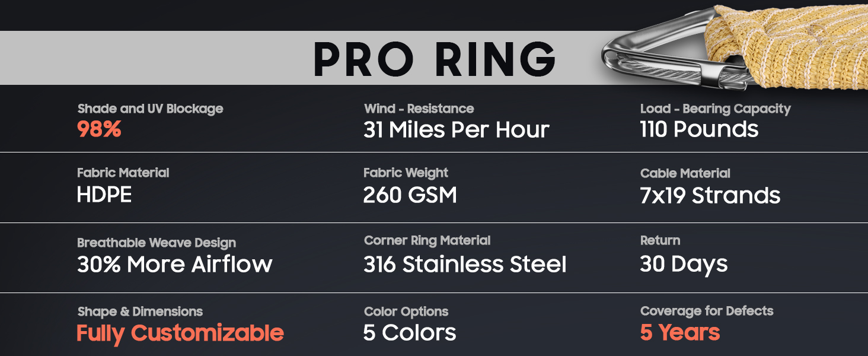Image resolution: width=868 pixels, height=356 pixels.
Task: Select the 316 Stainless Steel value
Action: click(x=465, y=264)
